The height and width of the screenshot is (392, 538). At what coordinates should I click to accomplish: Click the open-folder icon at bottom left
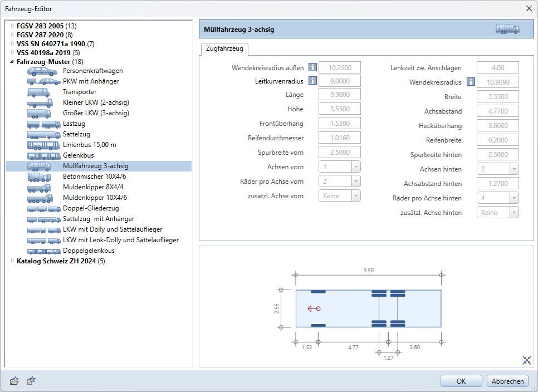[x=14, y=381]
